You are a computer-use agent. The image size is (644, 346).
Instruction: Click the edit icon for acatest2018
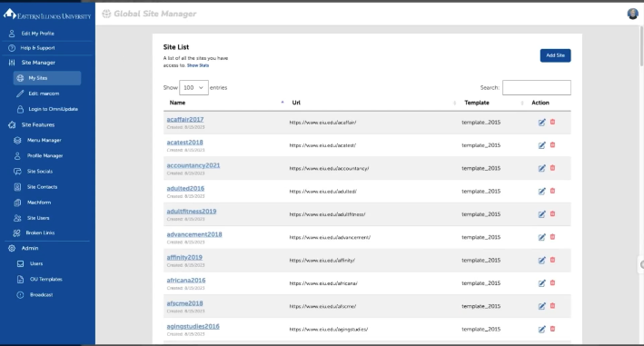541,145
